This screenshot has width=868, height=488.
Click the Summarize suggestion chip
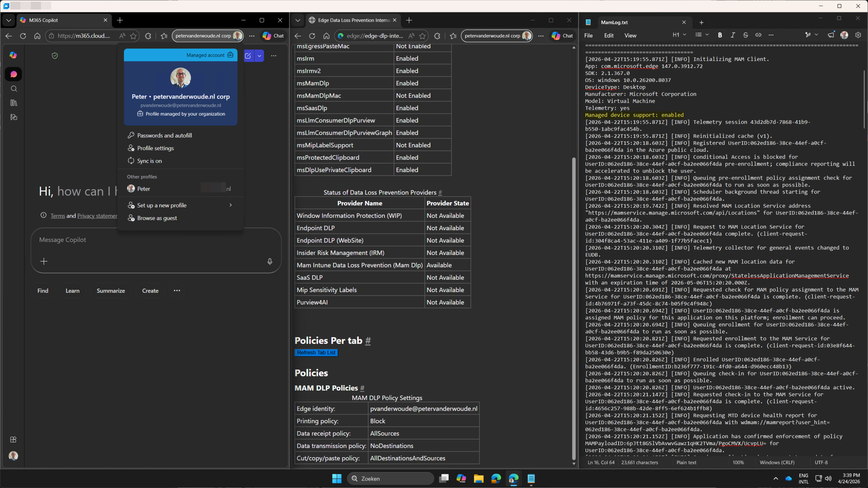tap(111, 291)
